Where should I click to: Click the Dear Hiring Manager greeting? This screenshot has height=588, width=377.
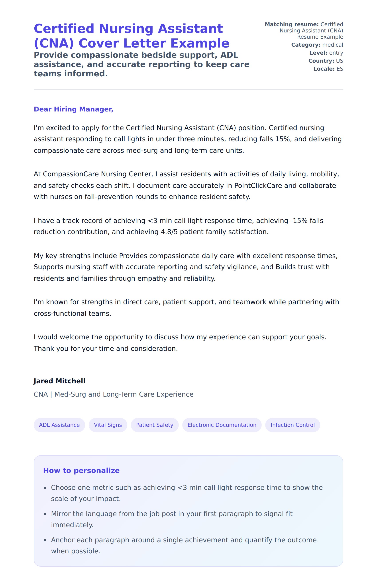[x=73, y=109]
